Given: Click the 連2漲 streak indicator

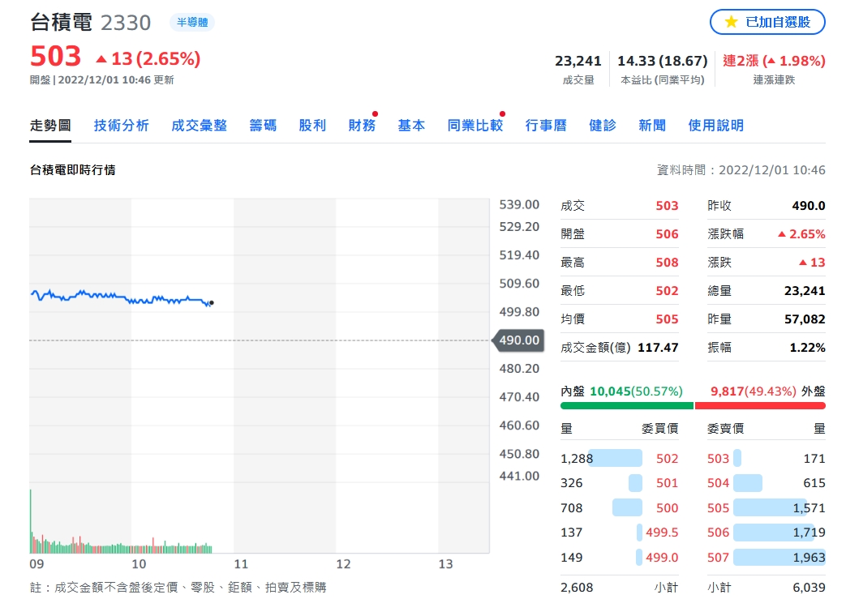Looking at the screenshot, I should click(x=775, y=61).
